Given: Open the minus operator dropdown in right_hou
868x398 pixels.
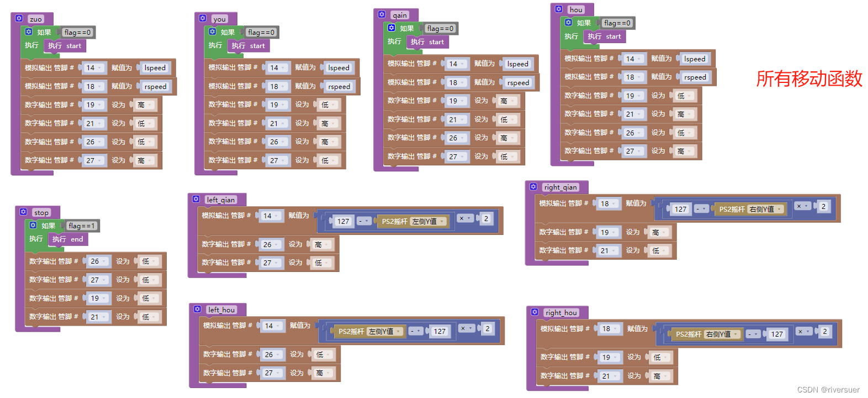Looking at the screenshot, I should 753,334.
